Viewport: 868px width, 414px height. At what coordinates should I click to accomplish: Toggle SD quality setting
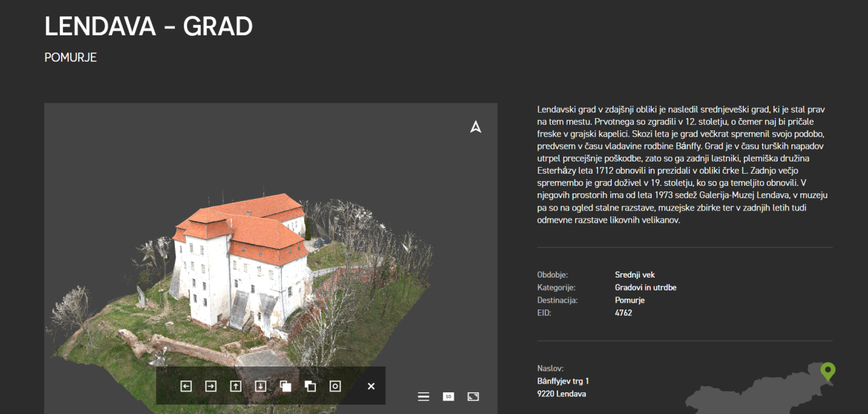point(448,396)
